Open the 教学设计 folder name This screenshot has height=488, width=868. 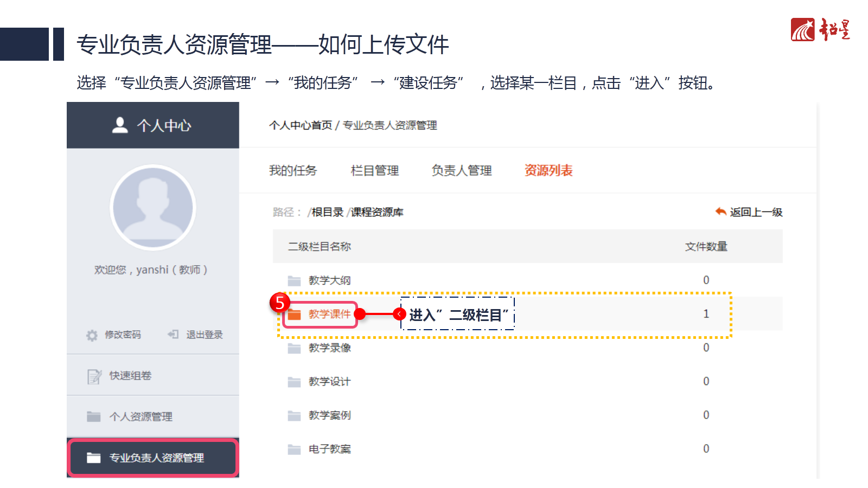click(330, 382)
